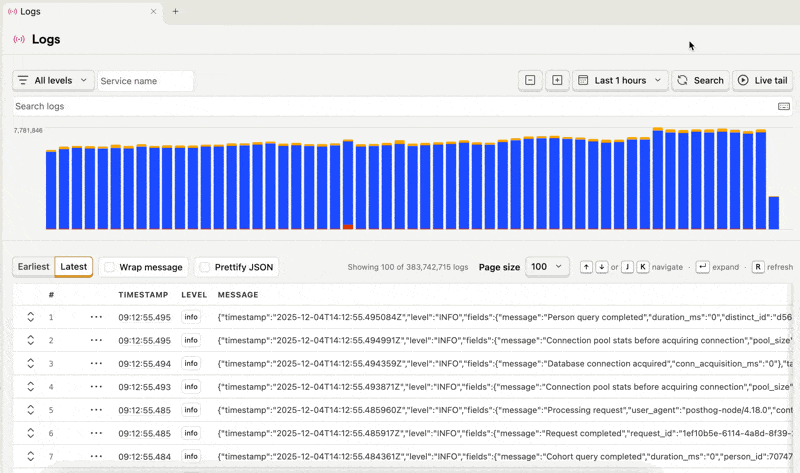Select the Logs browser tab
Image resolution: width=800 pixels, height=473 pixels.
tap(82, 12)
